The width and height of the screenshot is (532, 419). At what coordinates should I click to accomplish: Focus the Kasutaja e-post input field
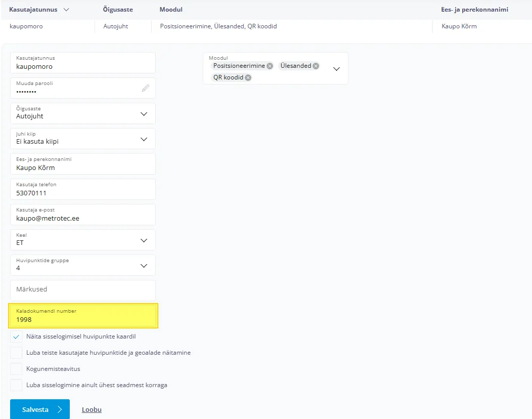[x=82, y=218]
